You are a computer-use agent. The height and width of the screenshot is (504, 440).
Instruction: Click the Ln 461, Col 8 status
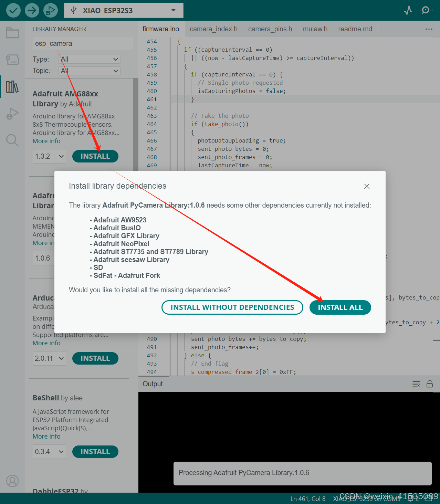(x=308, y=498)
